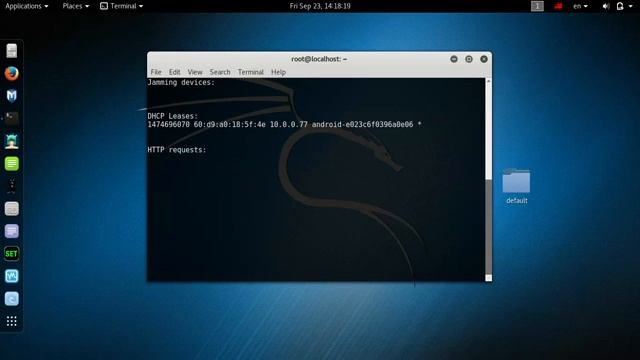Open the light blue icon above the apps grid
The height and width of the screenshot is (360, 640).
coord(11,299)
